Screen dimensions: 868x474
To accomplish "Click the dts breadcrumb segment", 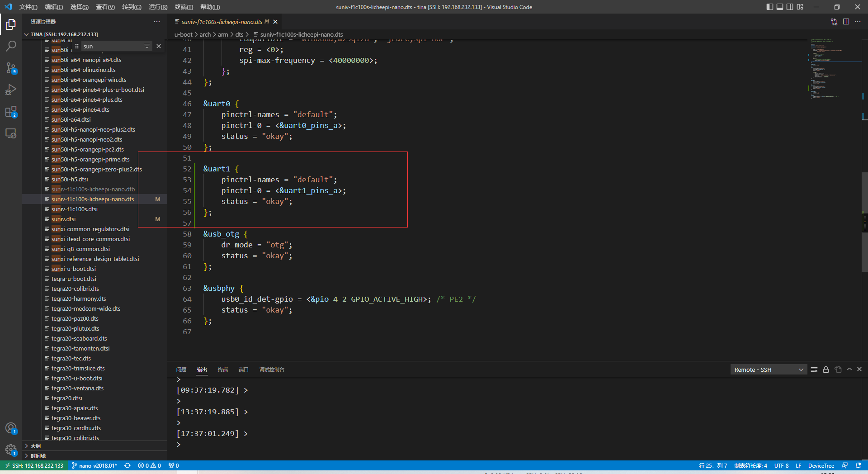I will tap(239, 34).
